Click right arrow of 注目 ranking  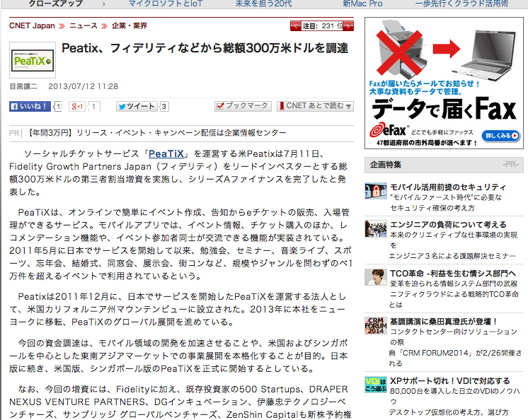coord(348,26)
